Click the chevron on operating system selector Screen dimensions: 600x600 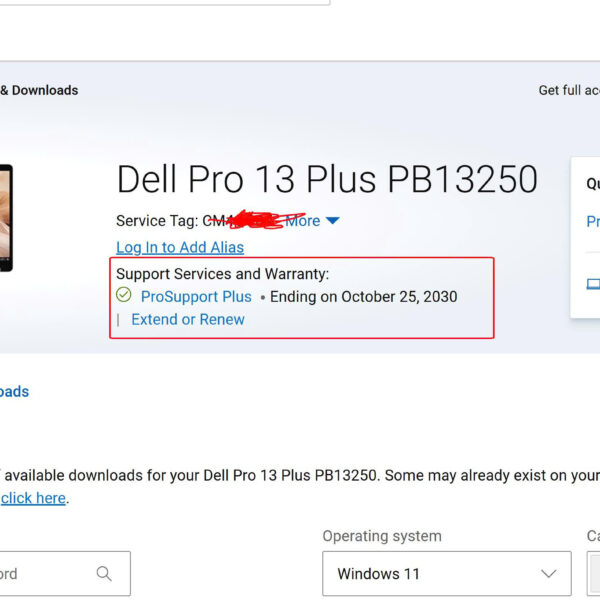(x=548, y=574)
